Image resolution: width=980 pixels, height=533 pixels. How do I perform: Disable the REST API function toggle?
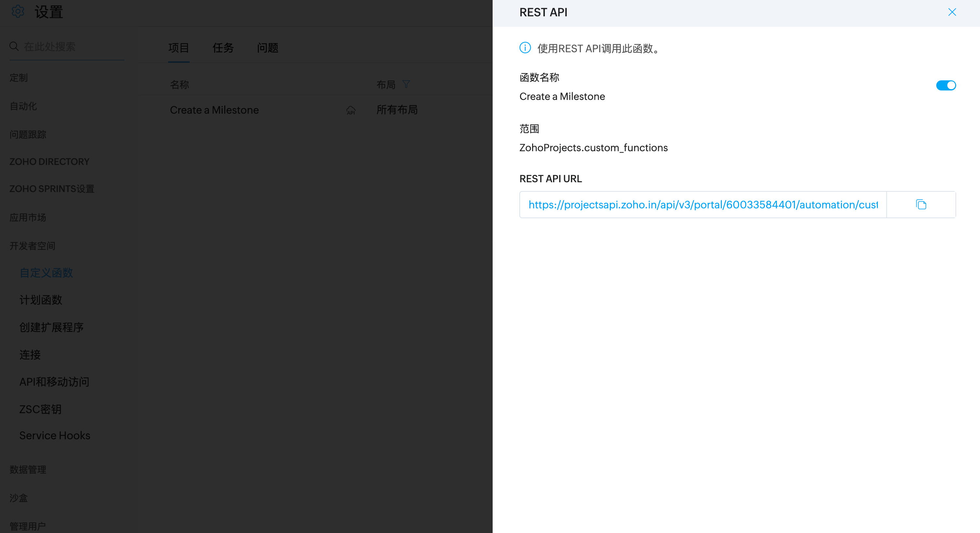pyautogui.click(x=946, y=85)
